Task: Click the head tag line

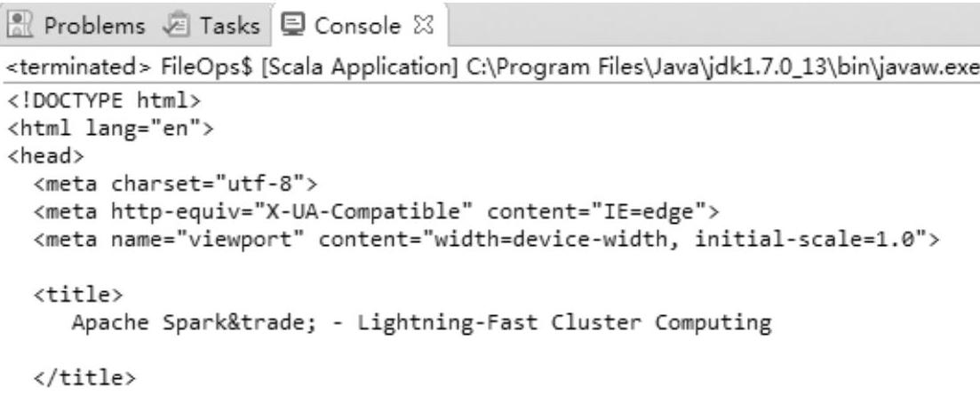Action: click(x=45, y=155)
